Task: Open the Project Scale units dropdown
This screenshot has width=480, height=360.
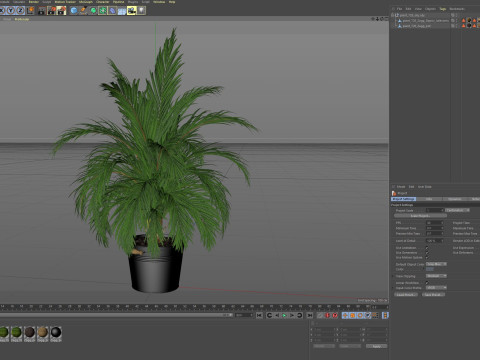Action: point(457,210)
